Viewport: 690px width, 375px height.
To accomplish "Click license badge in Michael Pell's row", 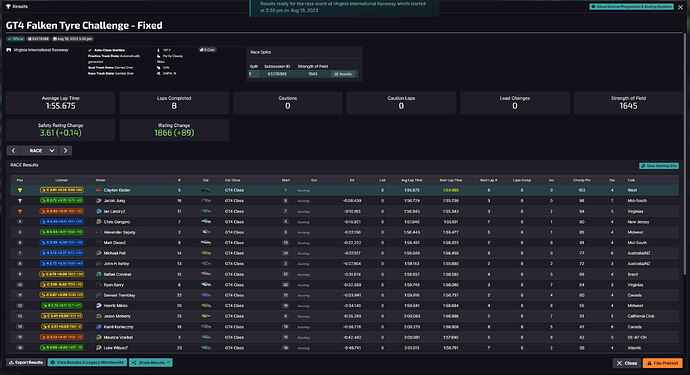I will (x=62, y=253).
